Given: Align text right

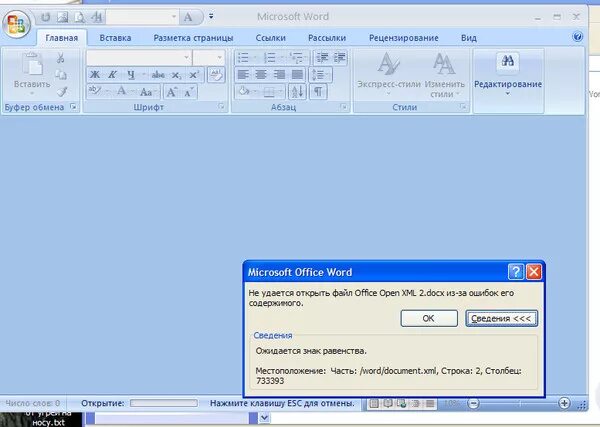Looking at the screenshot, I should tap(279, 75).
